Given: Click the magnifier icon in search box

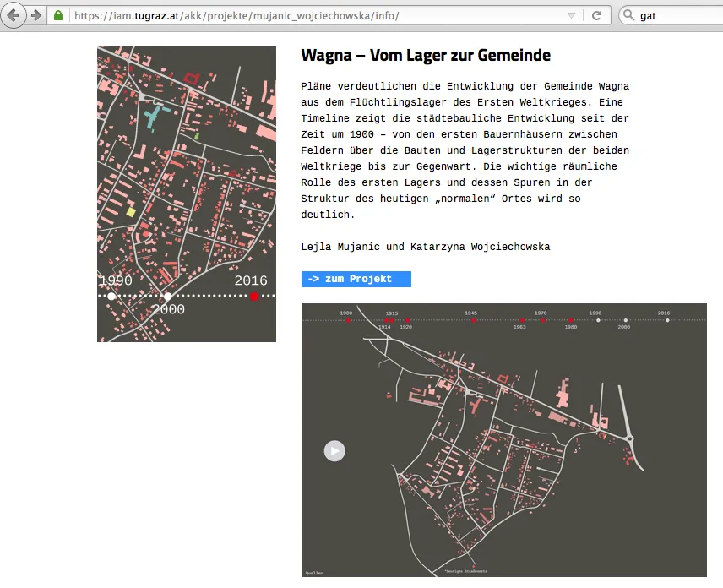Looking at the screenshot, I should [x=628, y=15].
